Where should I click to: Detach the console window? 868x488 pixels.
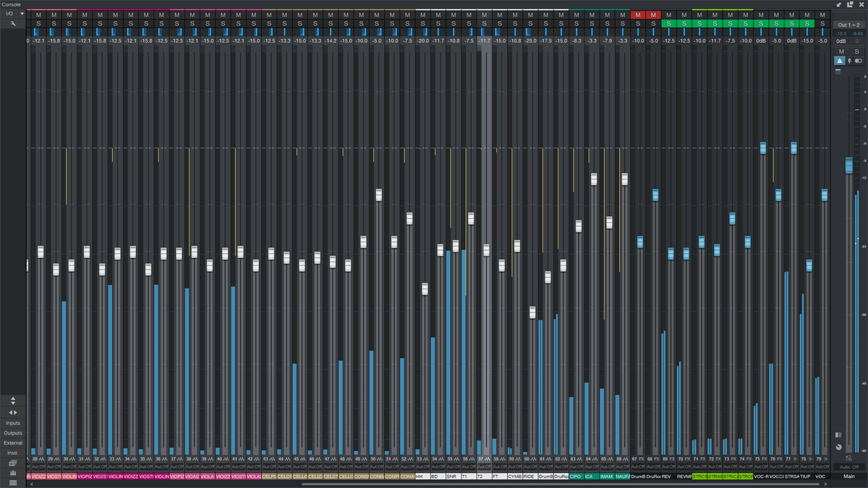(850, 5)
